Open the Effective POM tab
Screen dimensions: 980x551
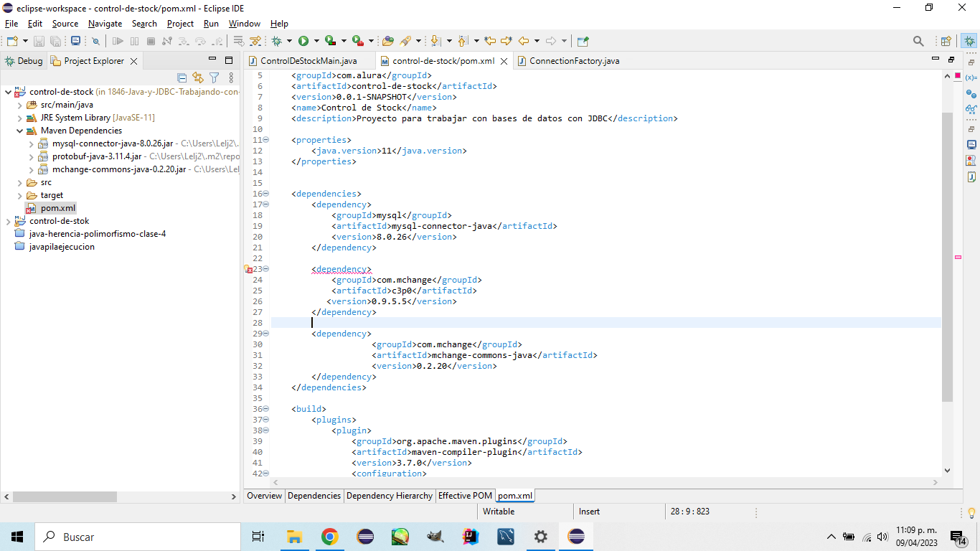(466, 496)
